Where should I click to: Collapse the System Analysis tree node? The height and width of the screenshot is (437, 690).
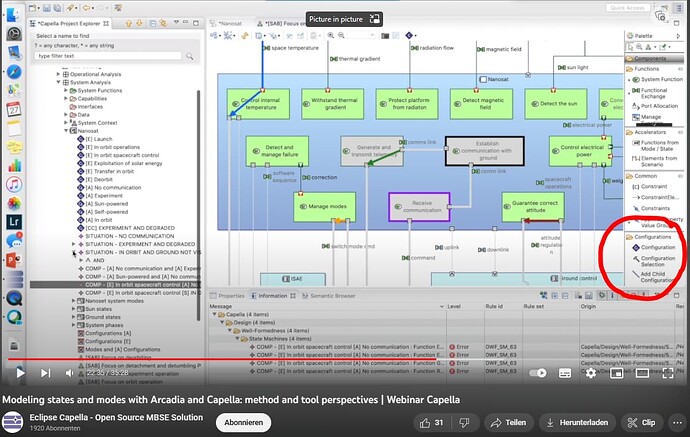(58, 82)
